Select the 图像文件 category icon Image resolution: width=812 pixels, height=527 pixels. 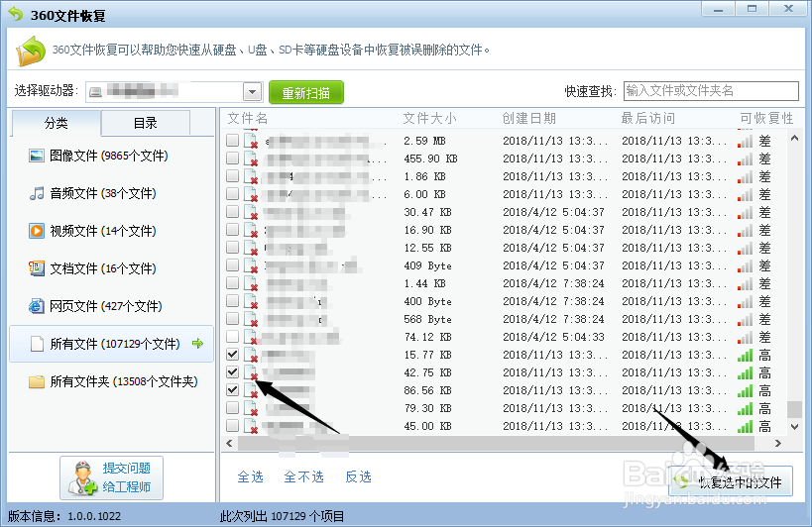point(37,156)
